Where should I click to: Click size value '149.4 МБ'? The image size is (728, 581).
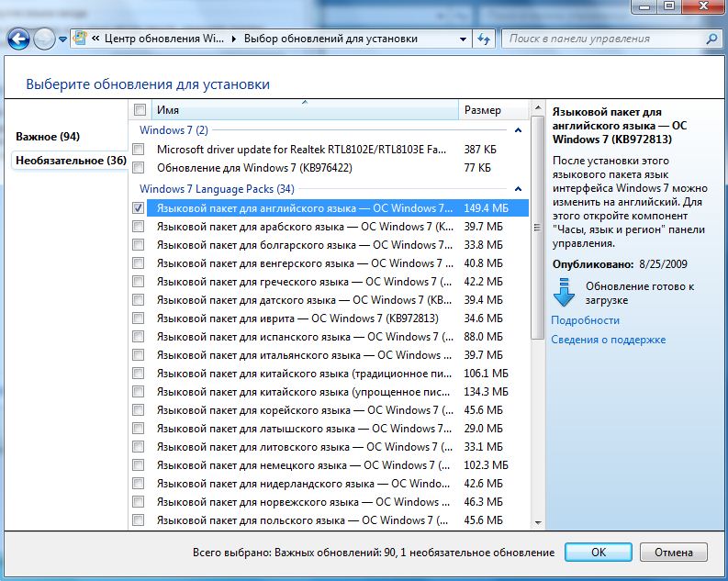pos(487,208)
